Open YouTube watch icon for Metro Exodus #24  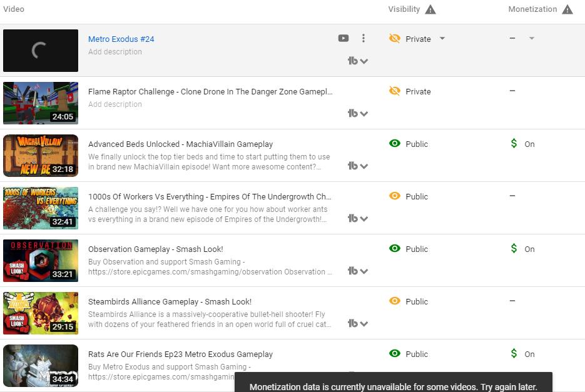pos(343,38)
